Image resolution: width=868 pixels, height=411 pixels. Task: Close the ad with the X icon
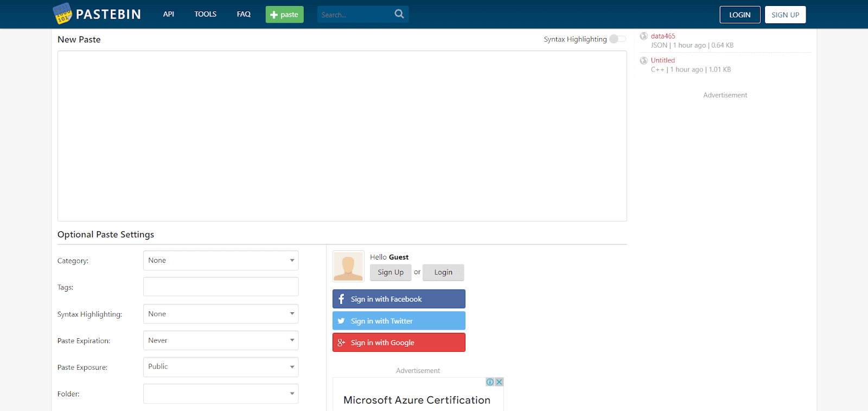click(499, 382)
